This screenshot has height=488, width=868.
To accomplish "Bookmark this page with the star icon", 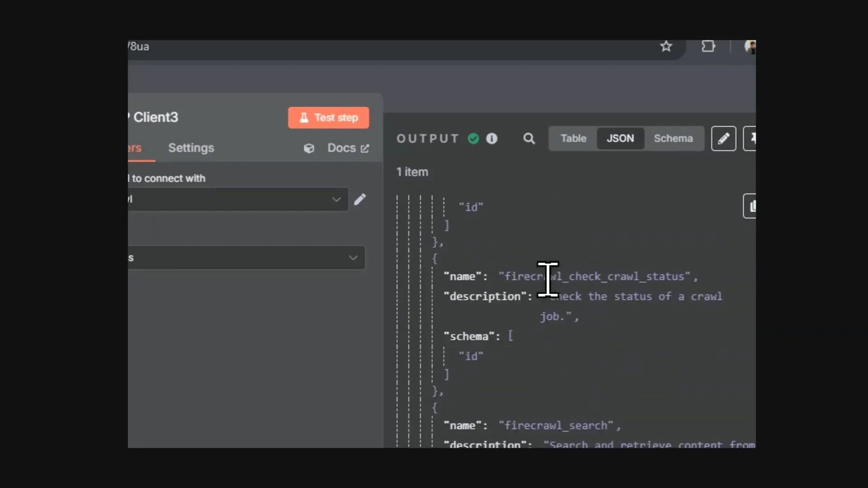I will click(x=666, y=46).
